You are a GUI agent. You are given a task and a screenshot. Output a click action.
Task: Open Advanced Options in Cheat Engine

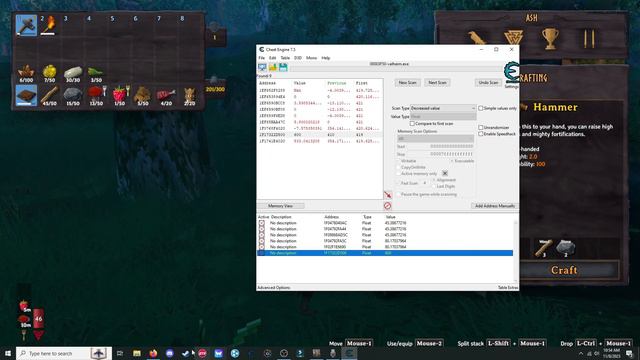(274, 288)
